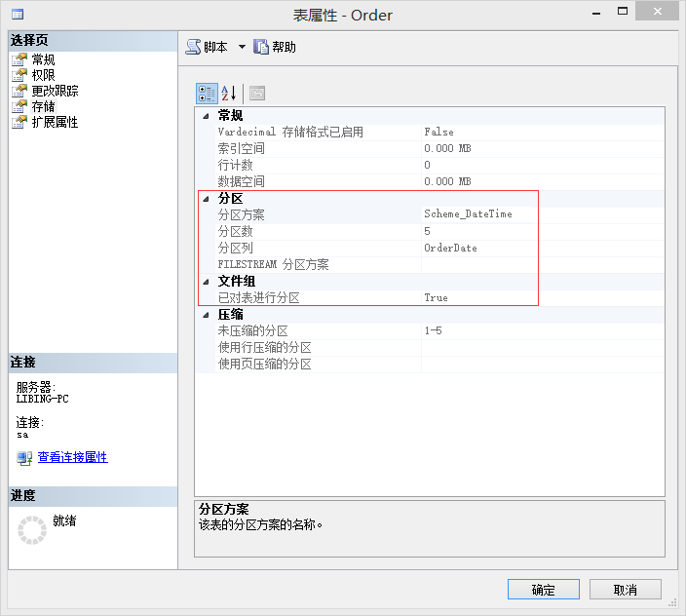Image resolution: width=686 pixels, height=616 pixels.
Task: Select the 行计数 property row
Action: [x=439, y=166]
